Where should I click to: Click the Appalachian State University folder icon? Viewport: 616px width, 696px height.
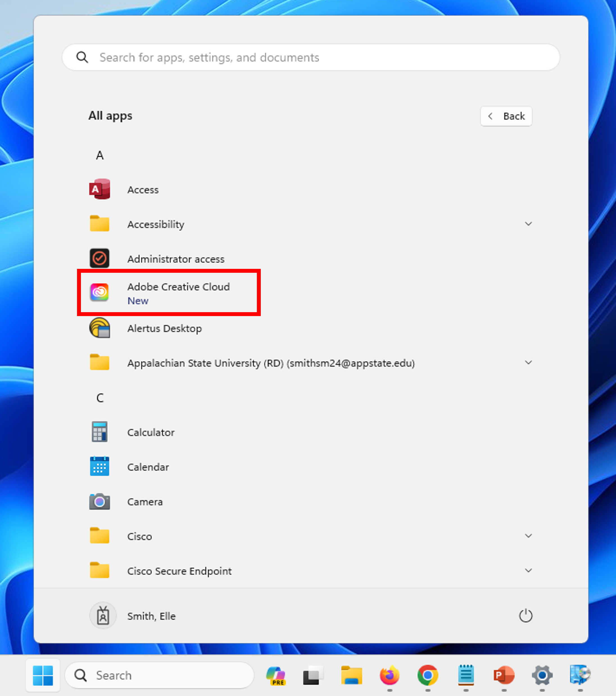point(99,362)
